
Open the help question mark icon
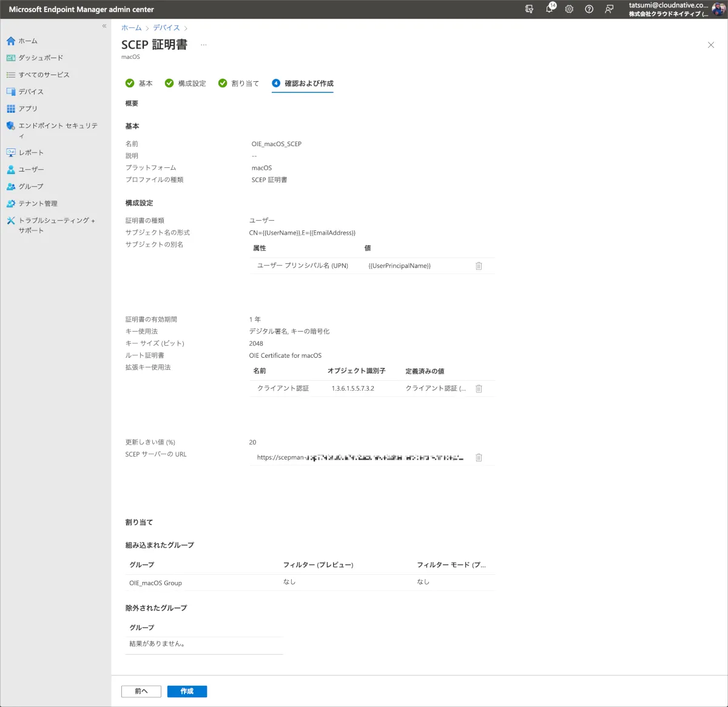click(x=589, y=9)
